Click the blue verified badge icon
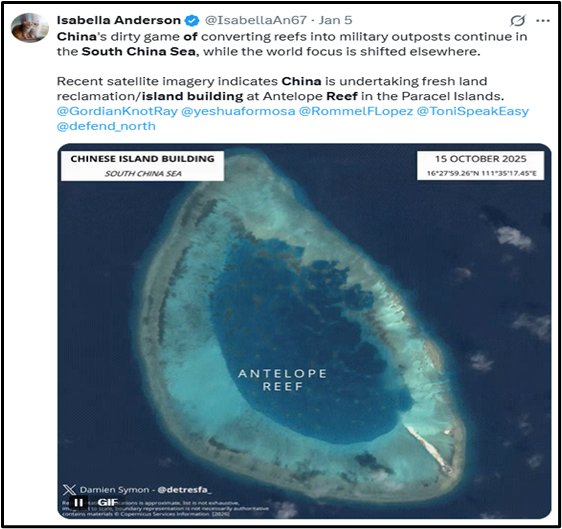The height and width of the screenshot is (529, 562). point(192,20)
